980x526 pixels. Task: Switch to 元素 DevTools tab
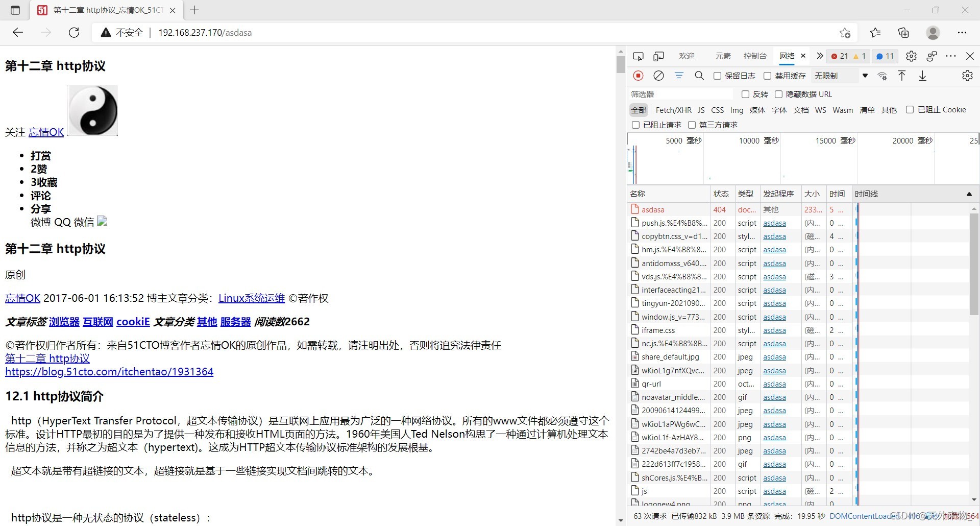pyautogui.click(x=723, y=56)
